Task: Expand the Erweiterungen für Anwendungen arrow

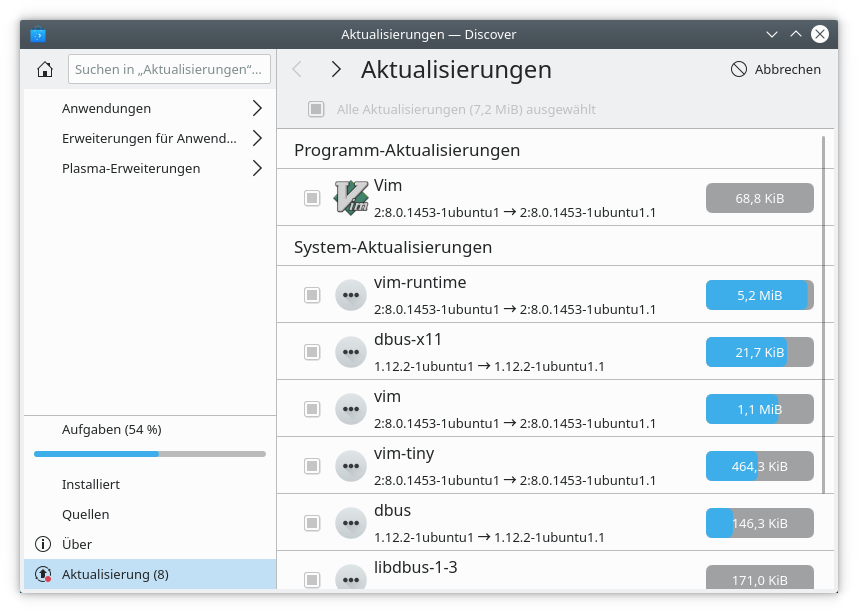Action: click(x=257, y=138)
